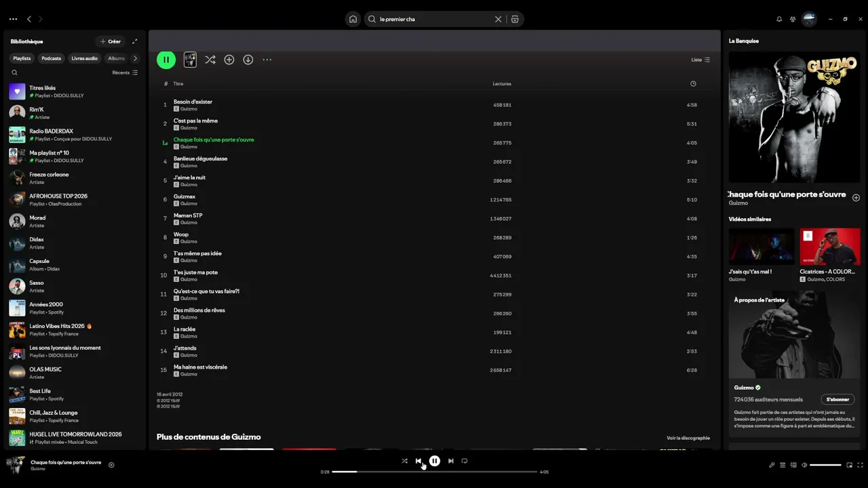Navigate forward with the right arrow

pyautogui.click(x=40, y=19)
